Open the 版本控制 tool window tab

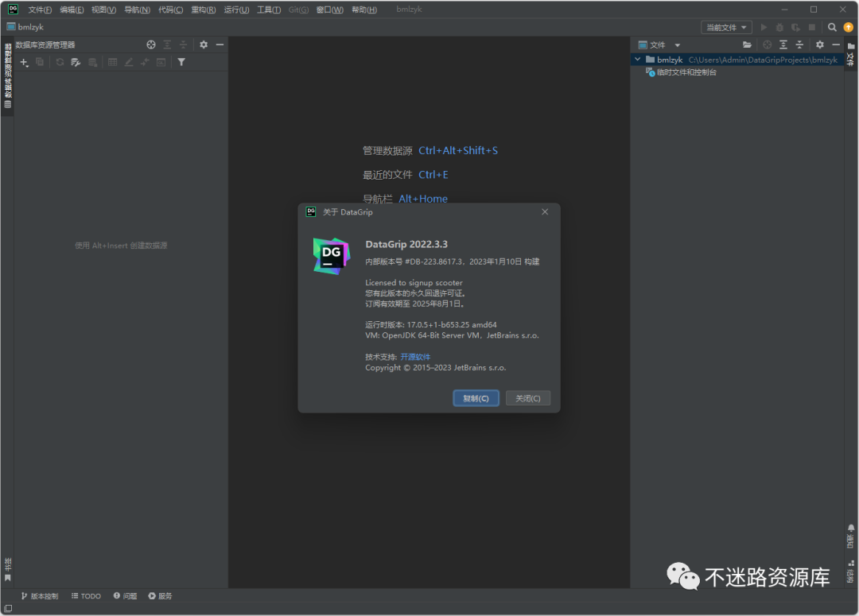coord(40,596)
